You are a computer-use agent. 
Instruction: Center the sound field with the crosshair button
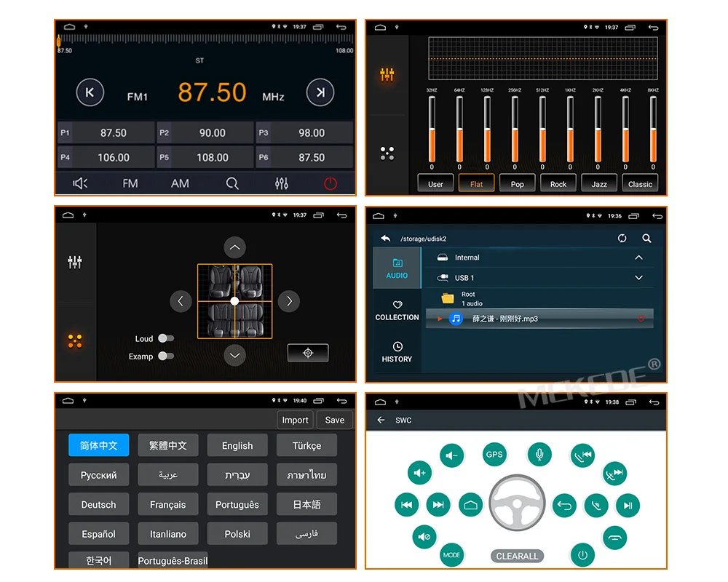point(308,353)
